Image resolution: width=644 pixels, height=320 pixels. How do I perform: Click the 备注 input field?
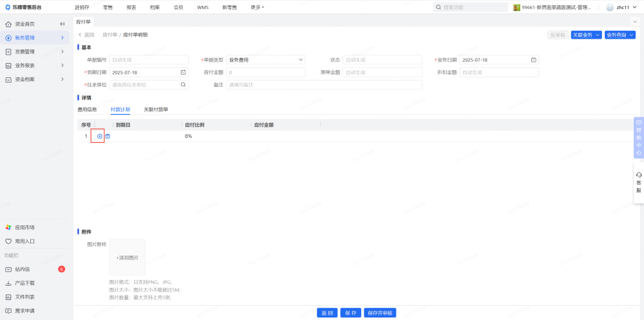point(324,84)
